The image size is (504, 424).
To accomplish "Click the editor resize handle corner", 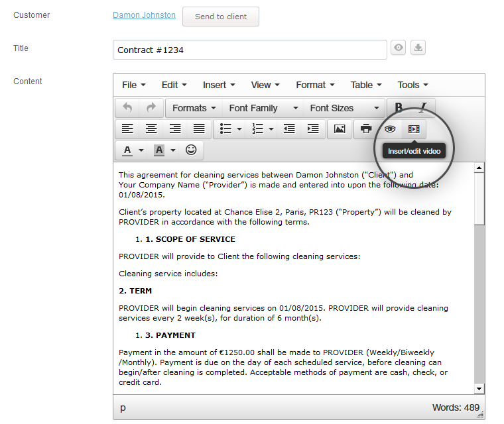I will point(481,415).
